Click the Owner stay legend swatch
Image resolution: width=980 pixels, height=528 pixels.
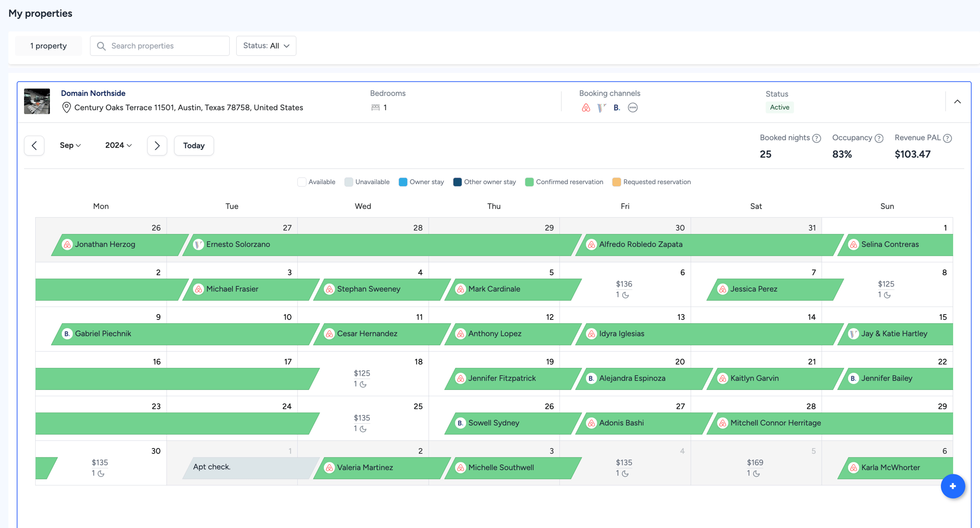(403, 182)
